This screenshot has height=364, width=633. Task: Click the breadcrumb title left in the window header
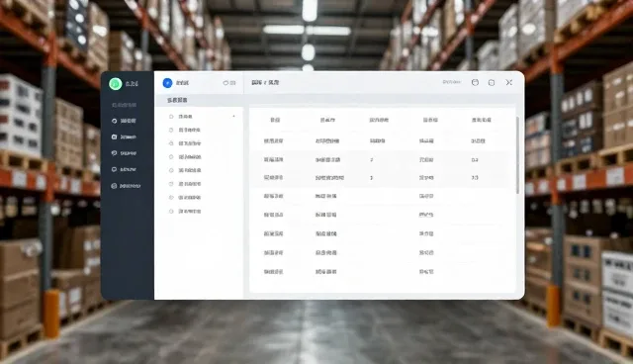[265, 82]
